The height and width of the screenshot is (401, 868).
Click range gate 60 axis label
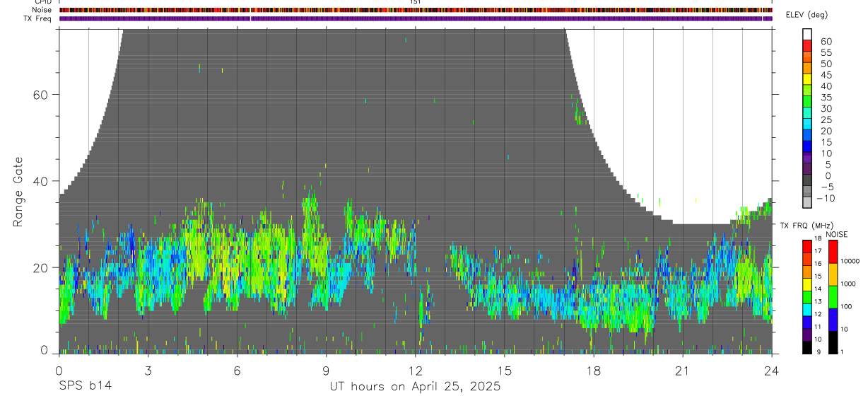tap(40, 95)
